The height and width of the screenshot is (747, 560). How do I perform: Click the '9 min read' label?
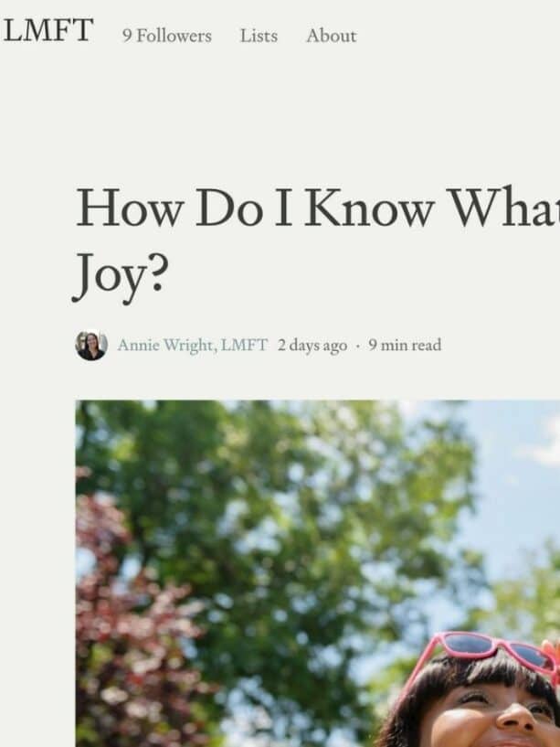405,345
